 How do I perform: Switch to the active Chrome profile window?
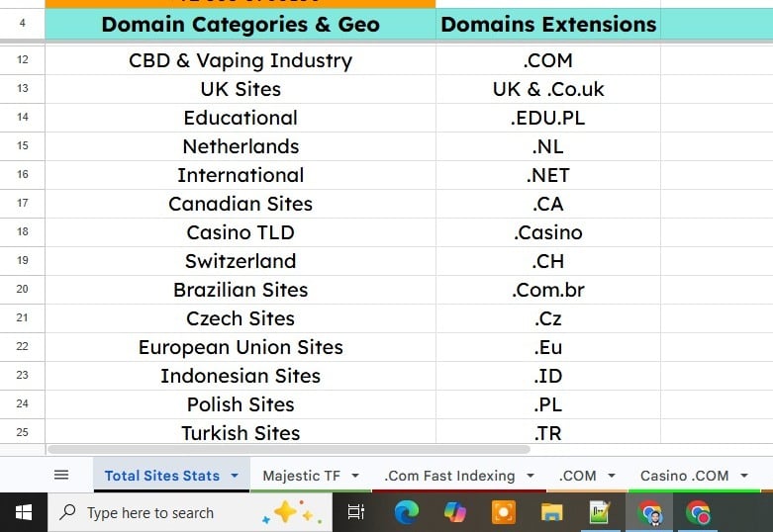point(649,512)
